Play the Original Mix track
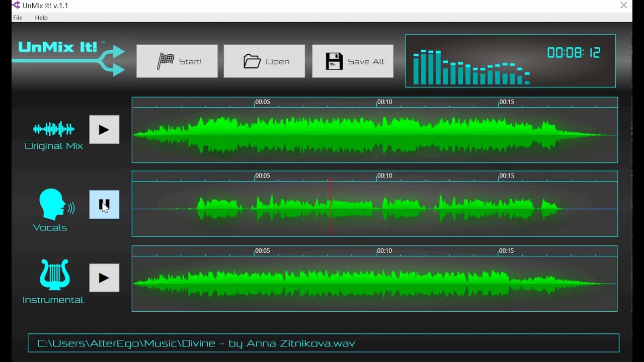 104,129
